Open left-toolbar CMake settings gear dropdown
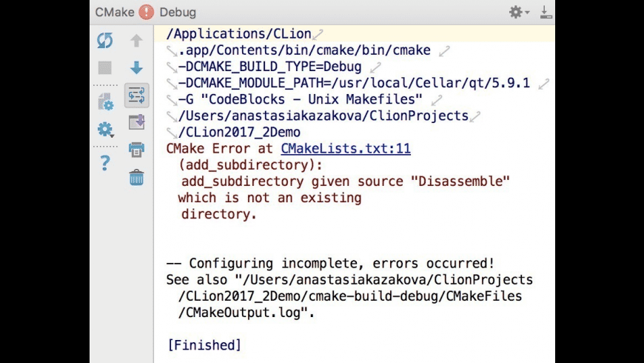This screenshot has height=363, width=644. pyautogui.click(x=105, y=130)
